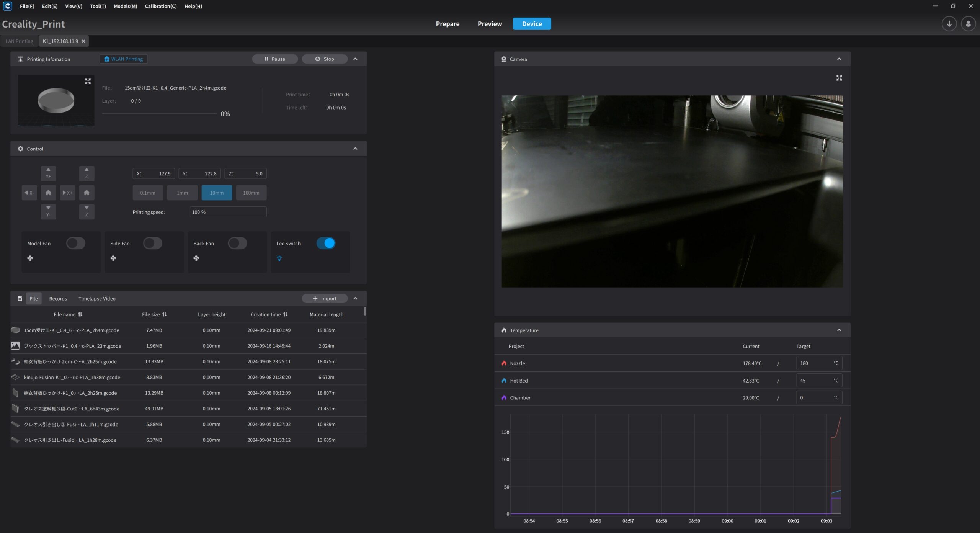The width and height of the screenshot is (980, 533).
Task: Close the K1_192.168.11.9 tab
Action: tap(83, 41)
